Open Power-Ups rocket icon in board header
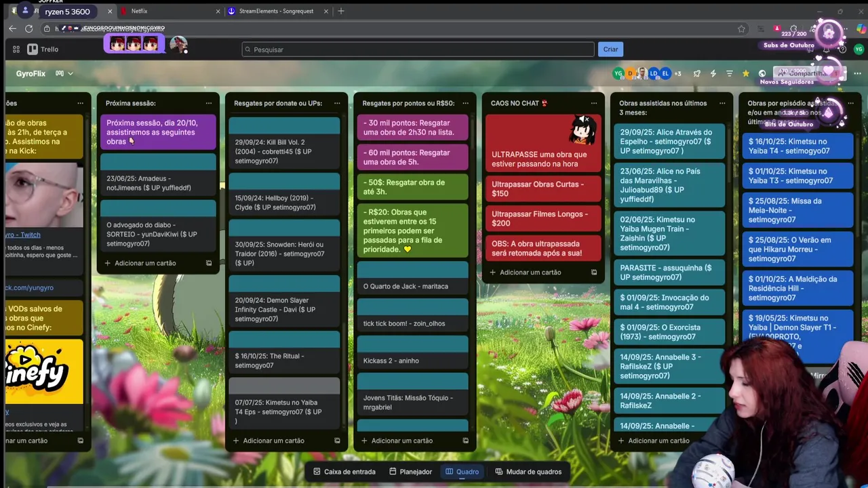The image size is (868, 488). [697, 73]
